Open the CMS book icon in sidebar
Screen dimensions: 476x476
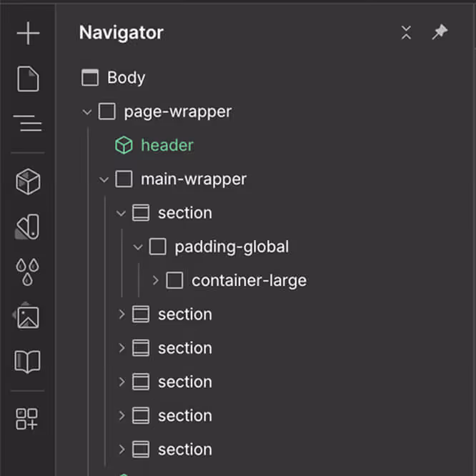point(27,361)
